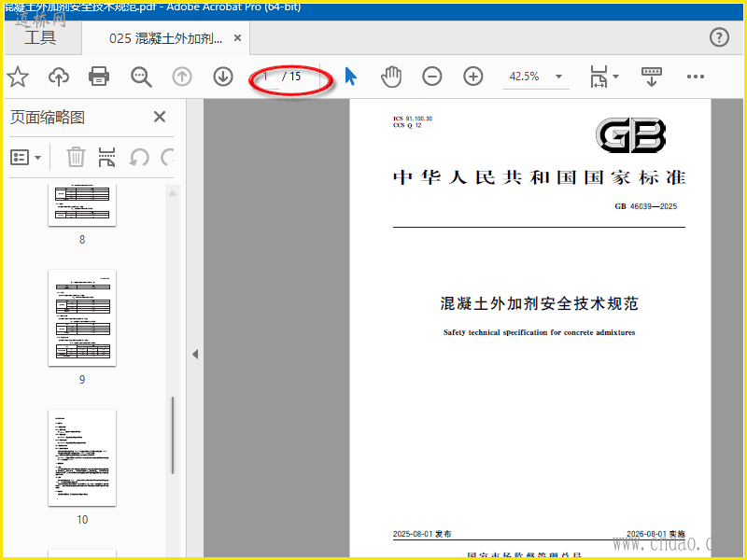Open the more tools ellipsis menu
The width and height of the screenshot is (747, 560).
[695, 77]
